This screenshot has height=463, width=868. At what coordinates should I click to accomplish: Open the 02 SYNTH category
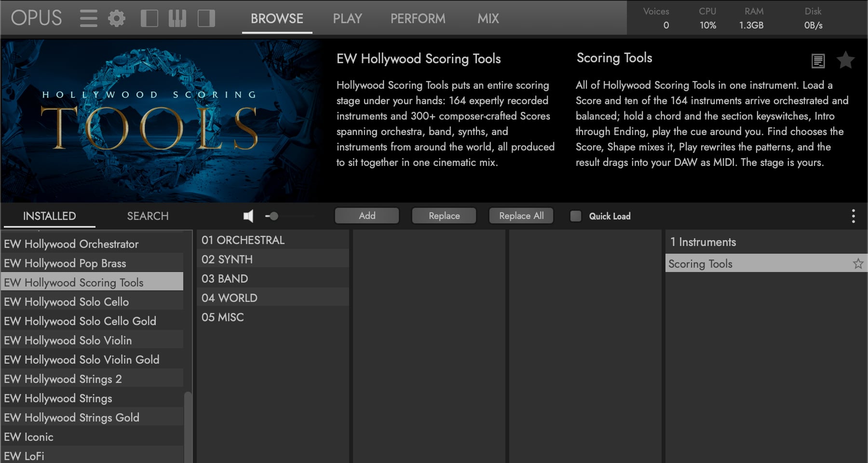[273, 259]
